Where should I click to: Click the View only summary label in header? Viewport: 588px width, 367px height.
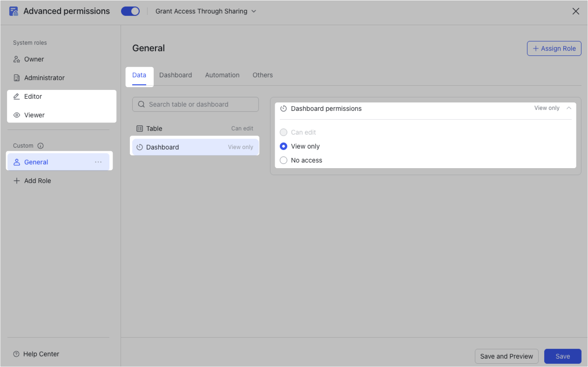[x=547, y=108]
